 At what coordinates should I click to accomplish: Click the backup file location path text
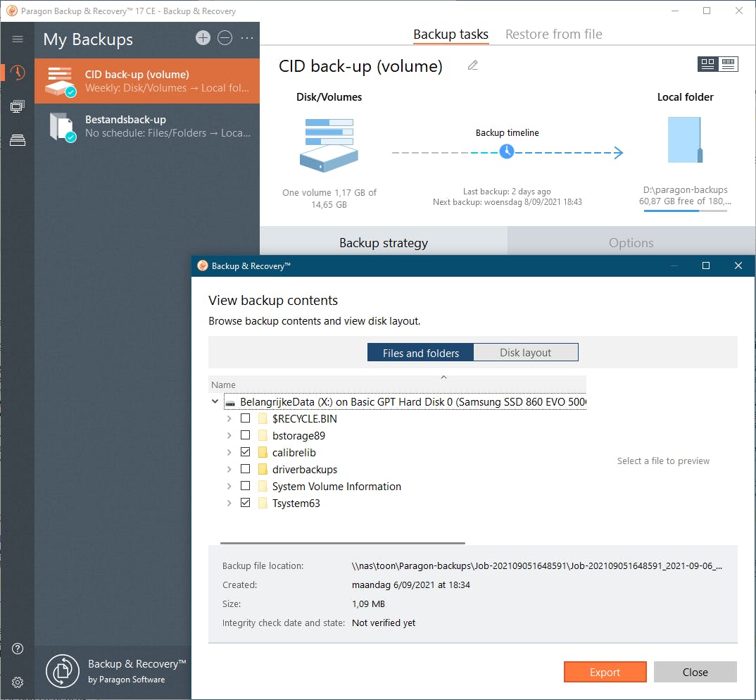click(x=536, y=566)
